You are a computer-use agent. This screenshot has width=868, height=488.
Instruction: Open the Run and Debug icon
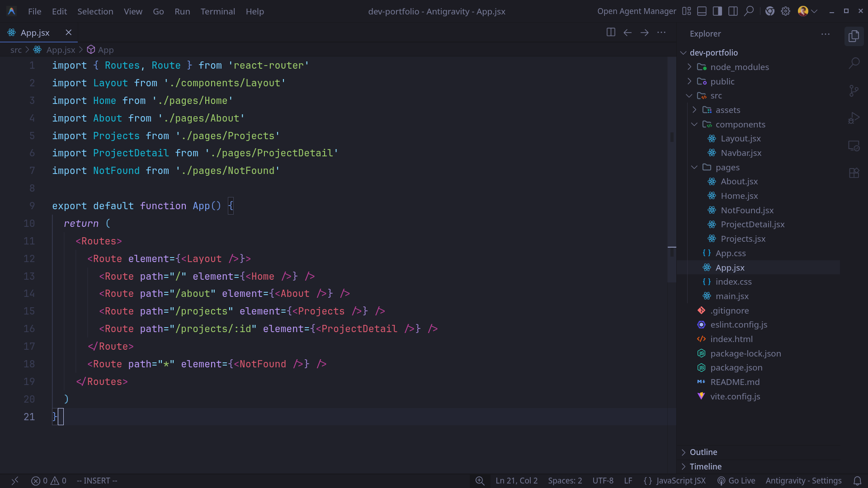click(x=854, y=118)
